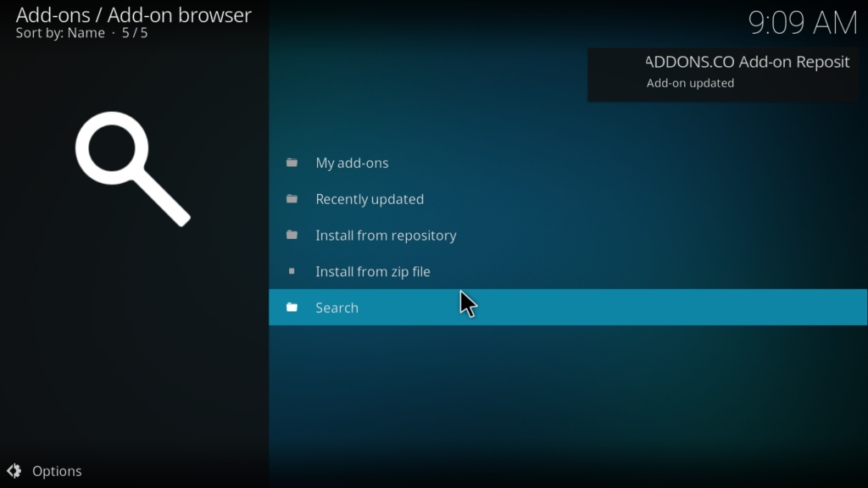Open the Recently updated list
The width and height of the screenshot is (868, 488).
point(568,199)
